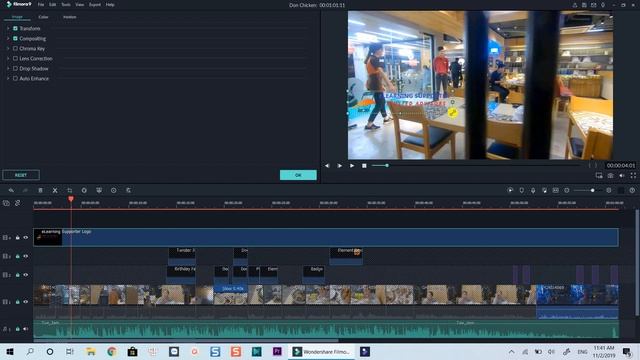Open Premiere Pro from the taskbar
The image size is (640, 360).
coord(277,352)
